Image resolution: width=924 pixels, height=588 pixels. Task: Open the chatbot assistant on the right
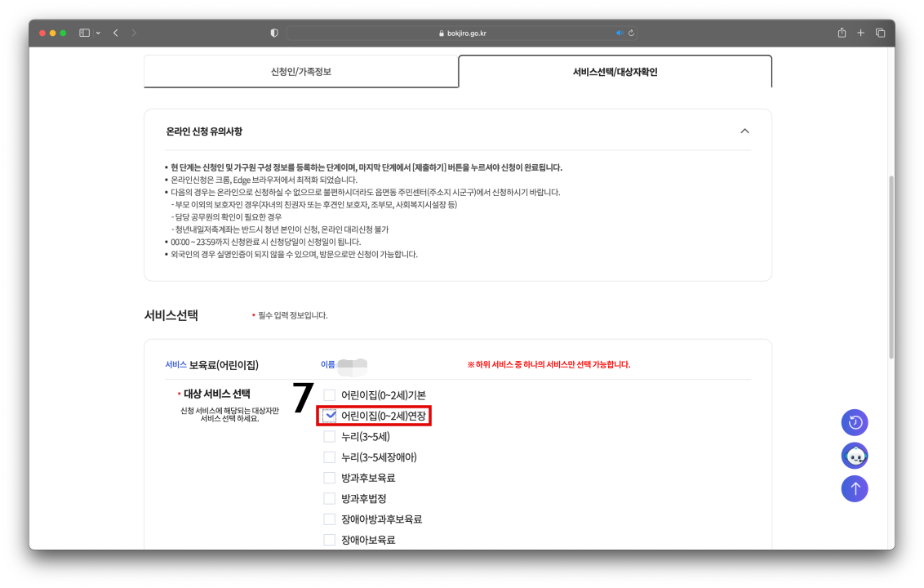click(855, 456)
